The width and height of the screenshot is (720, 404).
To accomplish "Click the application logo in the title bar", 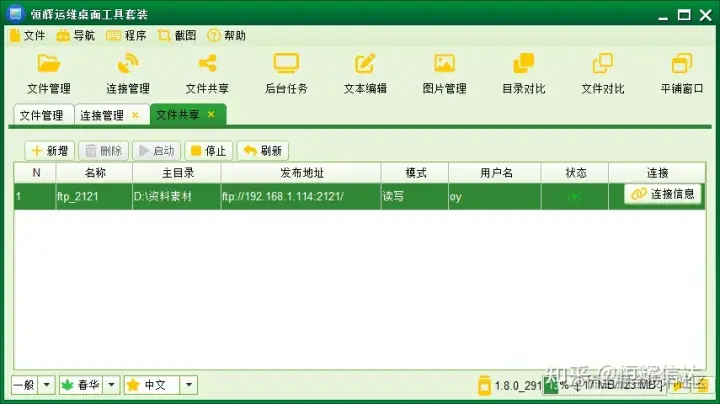I will tap(15, 13).
